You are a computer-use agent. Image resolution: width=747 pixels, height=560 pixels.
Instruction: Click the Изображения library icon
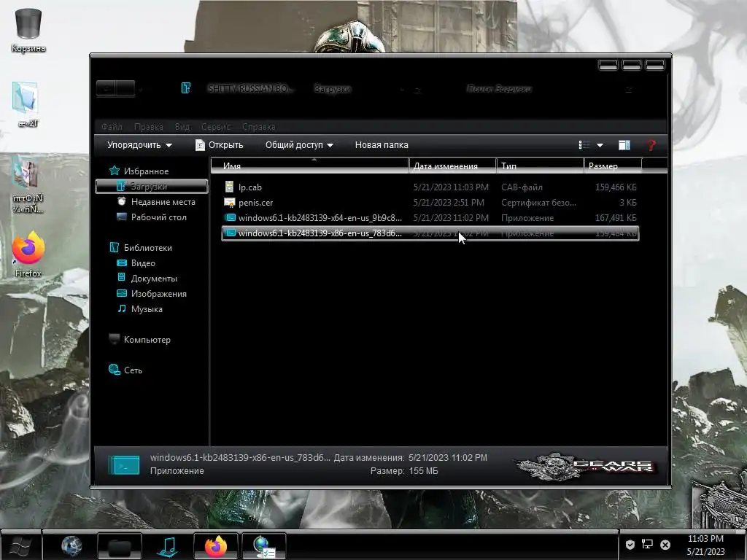(122, 293)
